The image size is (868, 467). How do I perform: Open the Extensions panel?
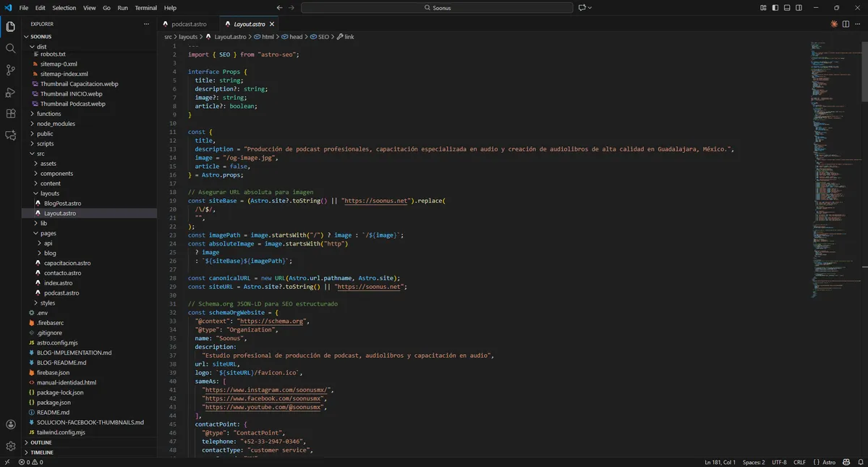pyautogui.click(x=10, y=114)
